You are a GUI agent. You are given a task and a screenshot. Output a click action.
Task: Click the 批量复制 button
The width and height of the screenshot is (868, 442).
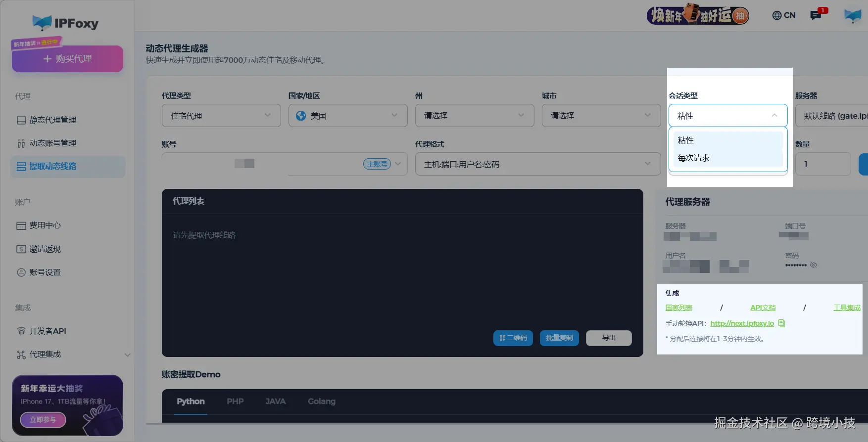(x=559, y=338)
